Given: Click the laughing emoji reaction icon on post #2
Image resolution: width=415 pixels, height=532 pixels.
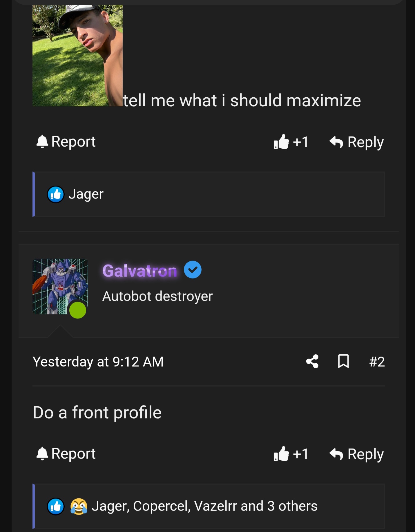Looking at the screenshot, I should click(x=79, y=507).
